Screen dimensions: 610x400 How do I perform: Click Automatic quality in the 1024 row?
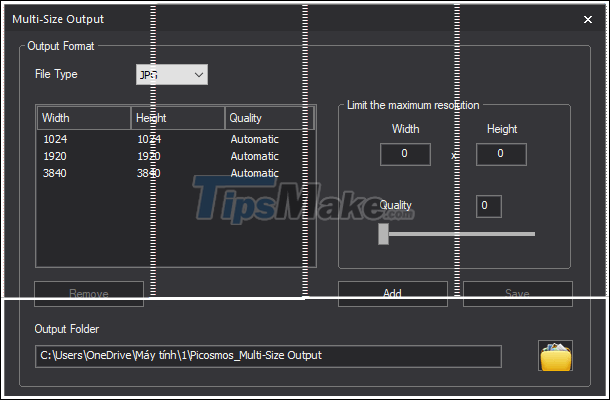click(x=254, y=139)
